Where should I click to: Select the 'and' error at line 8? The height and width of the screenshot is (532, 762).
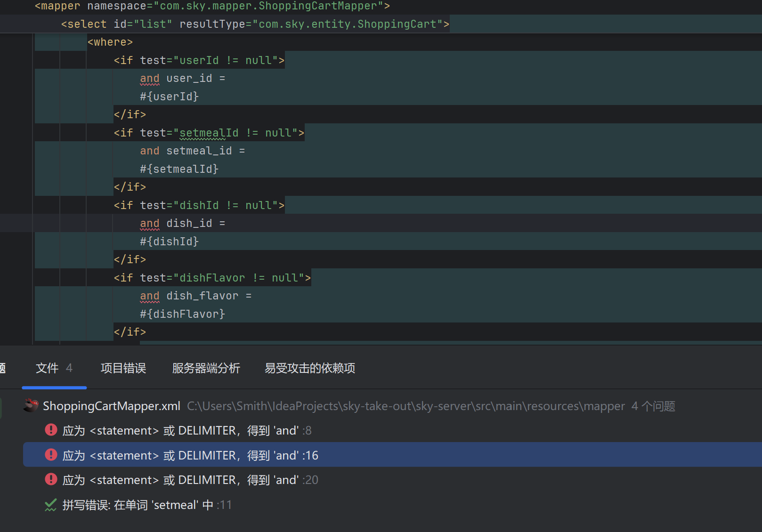pos(392,430)
